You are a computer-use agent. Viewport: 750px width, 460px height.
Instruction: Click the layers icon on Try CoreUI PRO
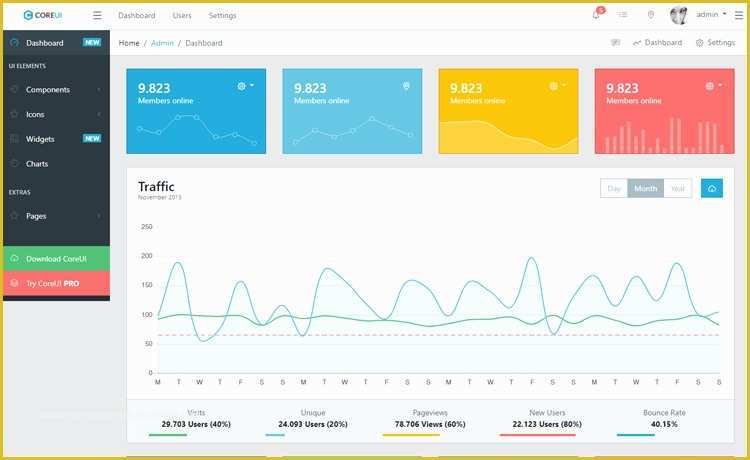14,283
